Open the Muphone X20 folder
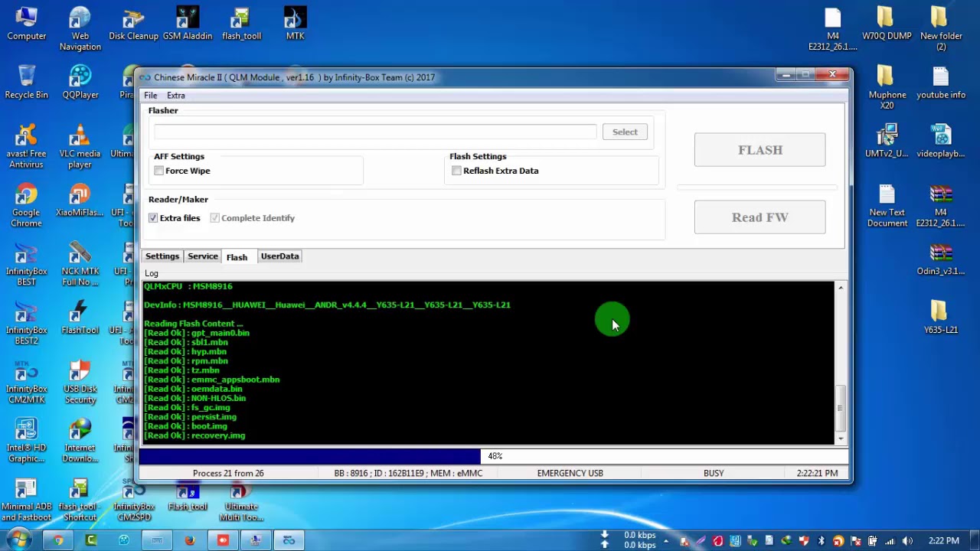The width and height of the screenshot is (980, 551). pos(887,88)
